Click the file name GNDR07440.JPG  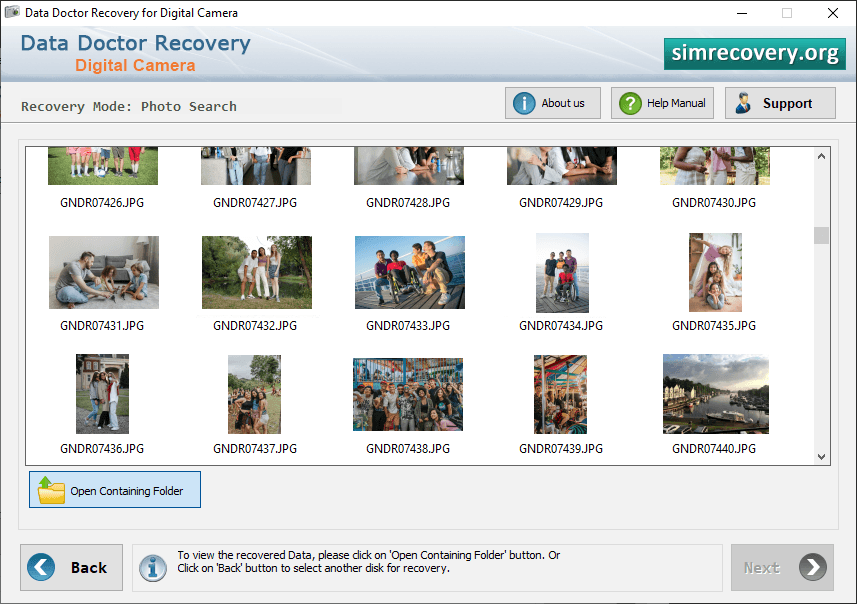pos(714,449)
